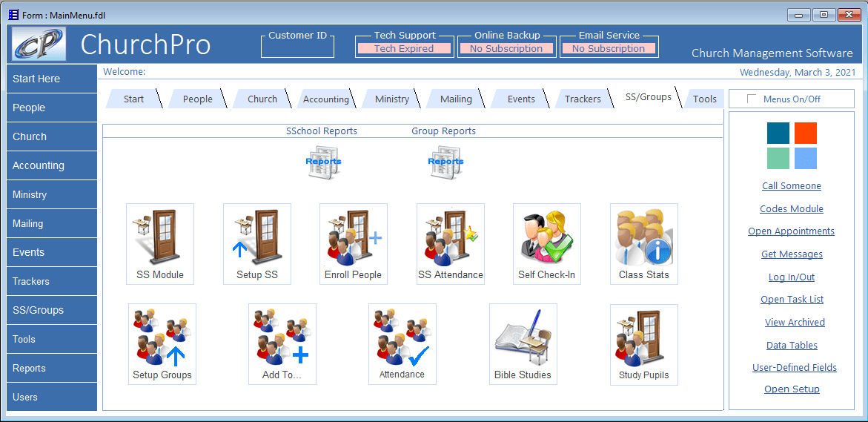Choose Reports in the left sidebar

pyautogui.click(x=52, y=369)
